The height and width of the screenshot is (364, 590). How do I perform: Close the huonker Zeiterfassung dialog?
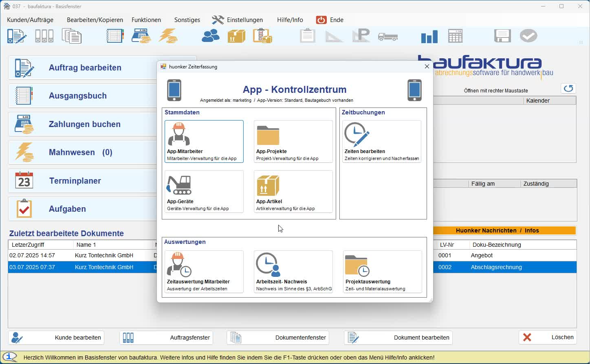point(427,66)
